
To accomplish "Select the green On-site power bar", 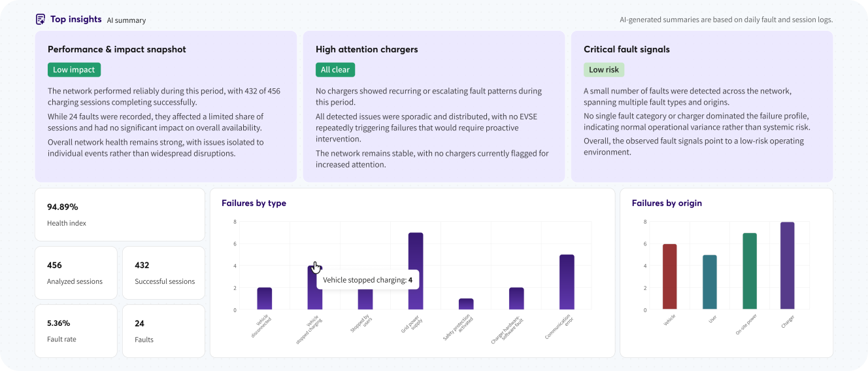I will tap(749, 271).
